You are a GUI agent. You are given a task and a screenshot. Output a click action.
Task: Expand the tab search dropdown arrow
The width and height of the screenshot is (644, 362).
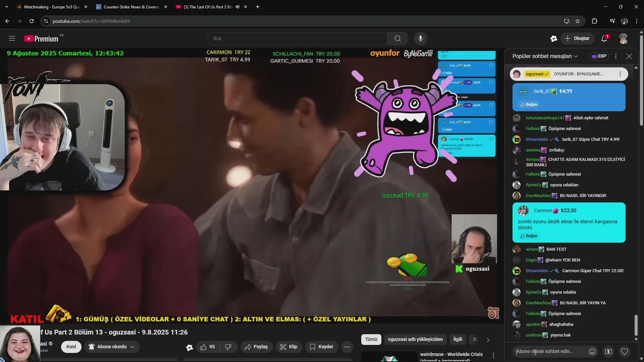6,7
